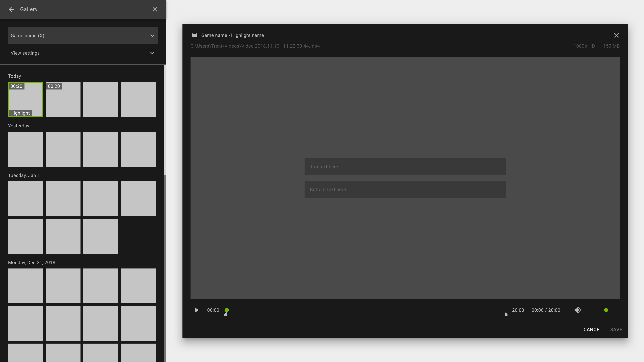Click the Yesterday section heading
This screenshot has width=644, height=362.
tap(18, 126)
